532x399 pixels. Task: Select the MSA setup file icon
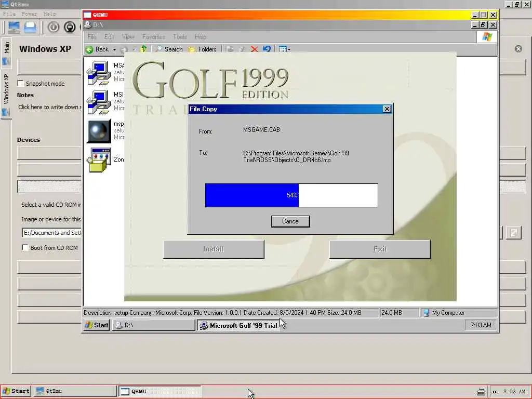(x=98, y=73)
